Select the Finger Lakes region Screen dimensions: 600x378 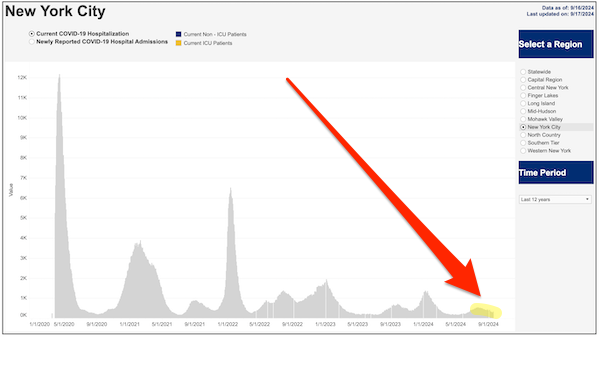pos(523,95)
